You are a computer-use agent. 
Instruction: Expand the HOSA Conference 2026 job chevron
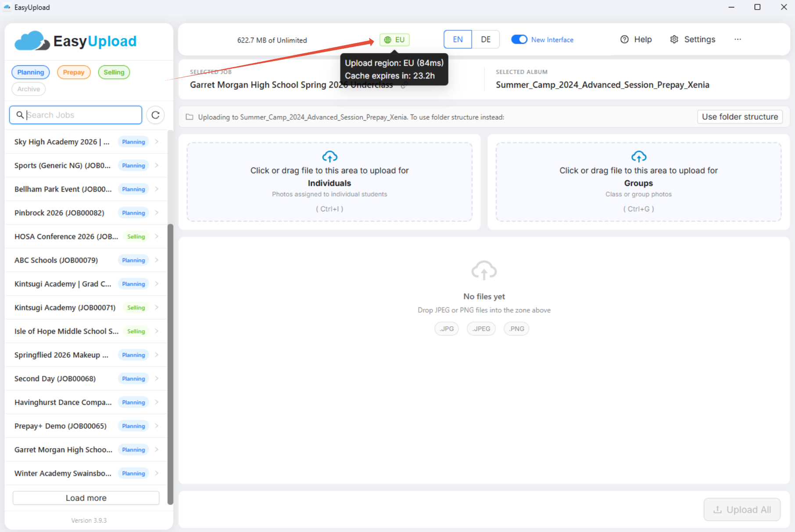pos(157,236)
